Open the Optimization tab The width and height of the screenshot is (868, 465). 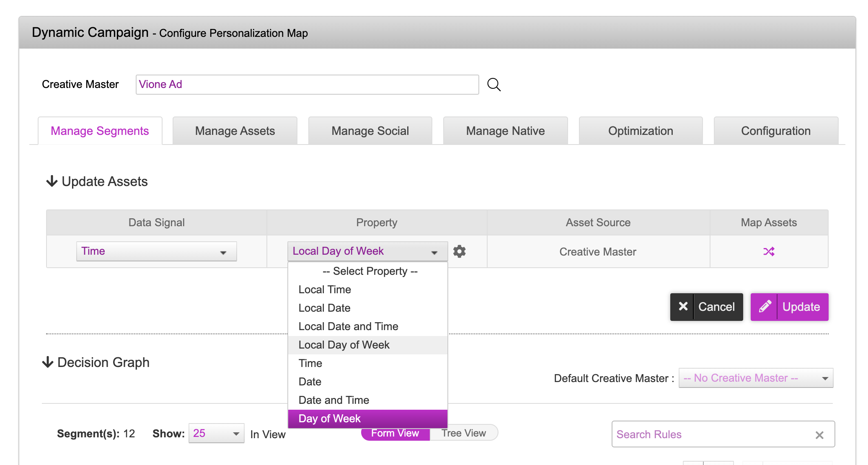641,131
